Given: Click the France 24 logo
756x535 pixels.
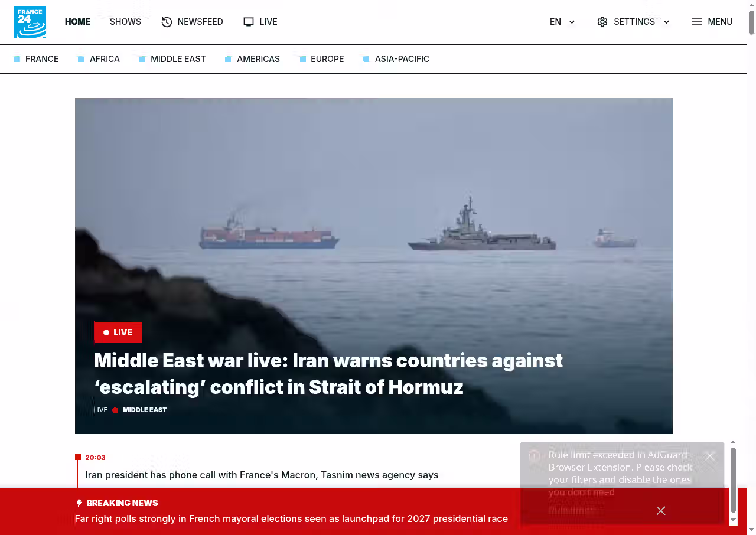Looking at the screenshot, I should coord(30,22).
